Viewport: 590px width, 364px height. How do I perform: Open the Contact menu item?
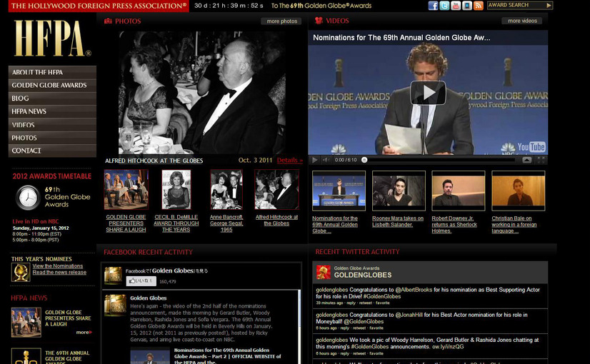click(x=52, y=151)
